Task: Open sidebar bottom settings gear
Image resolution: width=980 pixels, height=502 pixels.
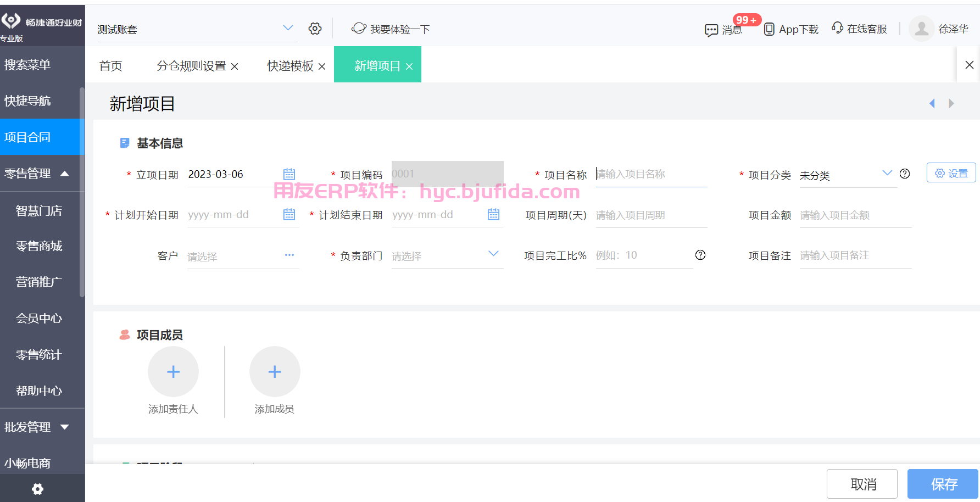Action: click(37, 489)
